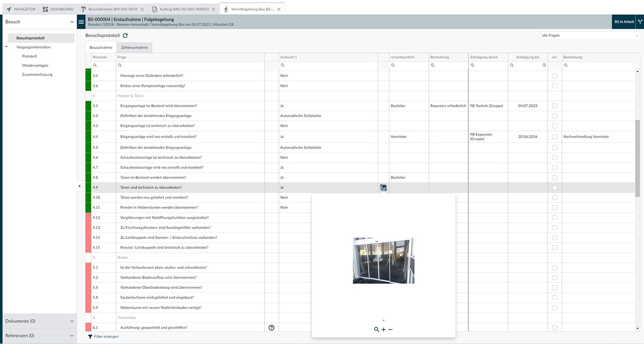The width and height of the screenshot is (644, 344).
Task: Click the scroll-down arrow of the table scrollbar
Action: [x=638, y=329]
